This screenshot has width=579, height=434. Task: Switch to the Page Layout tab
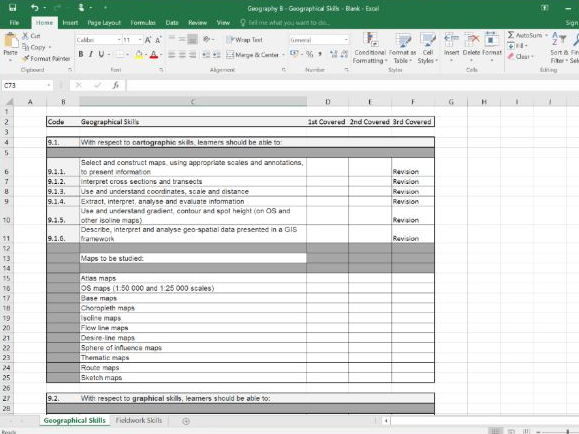click(104, 23)
